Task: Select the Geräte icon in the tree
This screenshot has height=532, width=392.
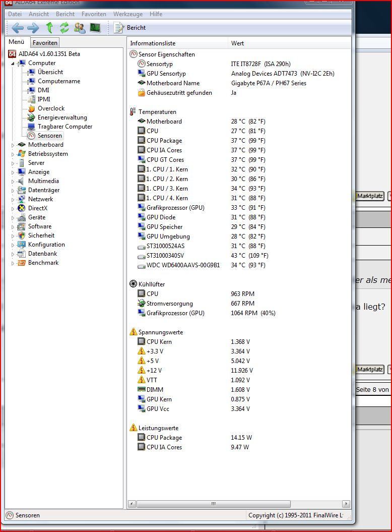Action: point(22,217)
